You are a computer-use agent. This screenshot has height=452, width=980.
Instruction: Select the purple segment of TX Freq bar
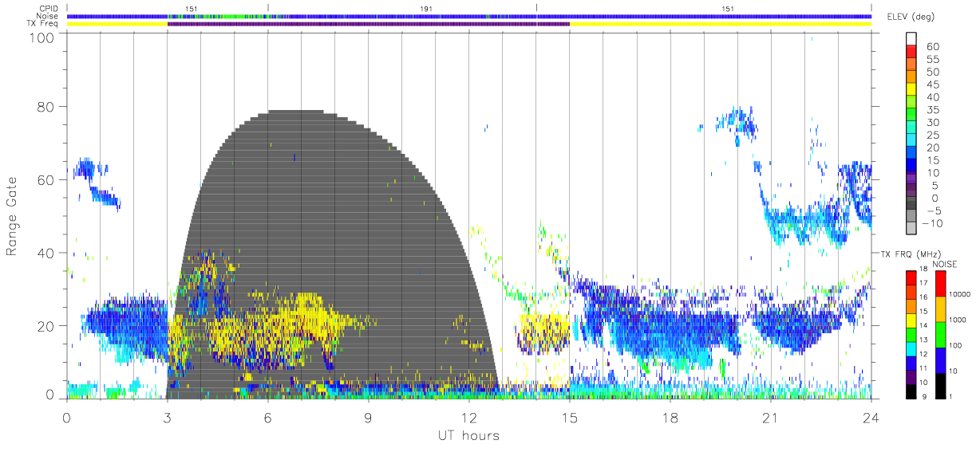click(x=369, y=24)
